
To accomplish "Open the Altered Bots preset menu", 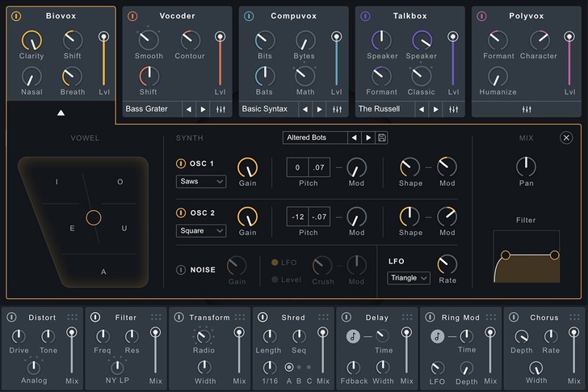I will tap(315, 137).
